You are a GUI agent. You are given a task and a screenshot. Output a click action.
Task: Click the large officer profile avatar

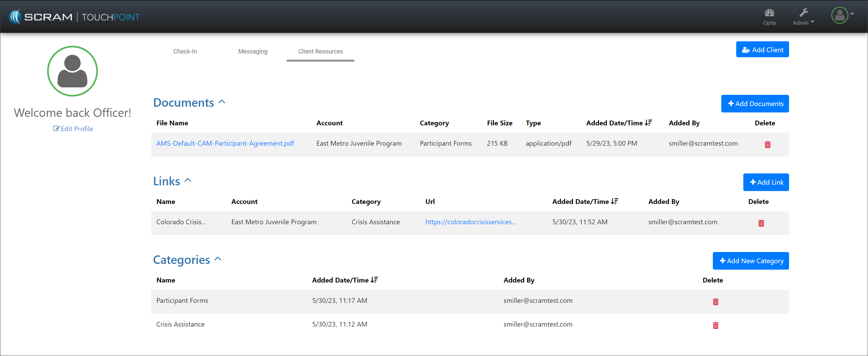[x=73, y=71]
